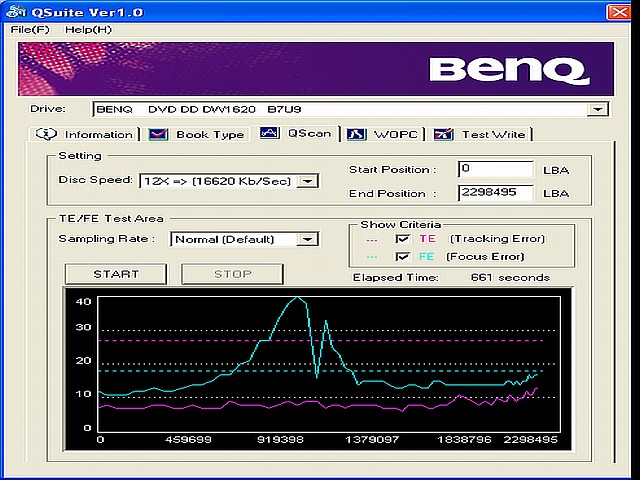Image resolution: width=640 pixels, height=480 pixels.
Task: Click the End Position LBA input field
Action: click(496, 193)
